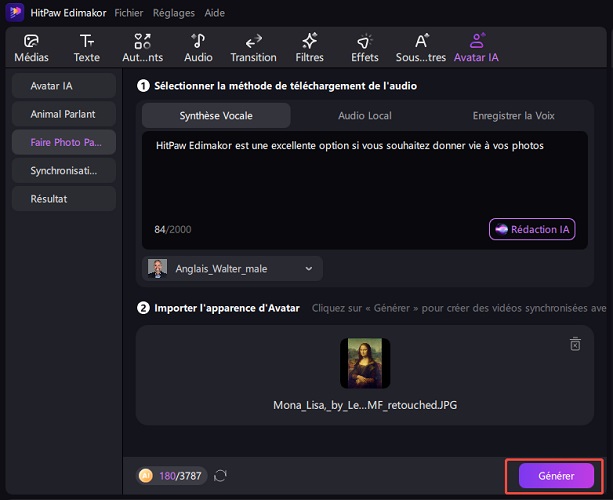Open the Effets tool
The image size is (613, 500).
(364, 48)
